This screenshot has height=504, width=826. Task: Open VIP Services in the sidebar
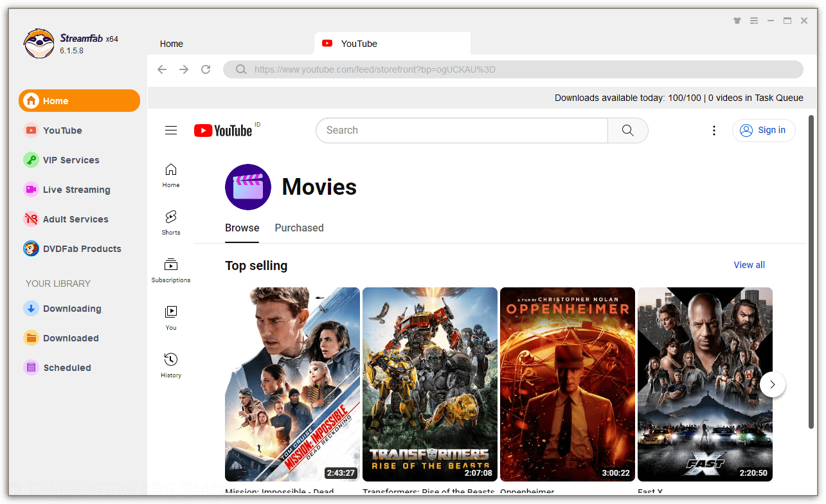click(71, 160)
